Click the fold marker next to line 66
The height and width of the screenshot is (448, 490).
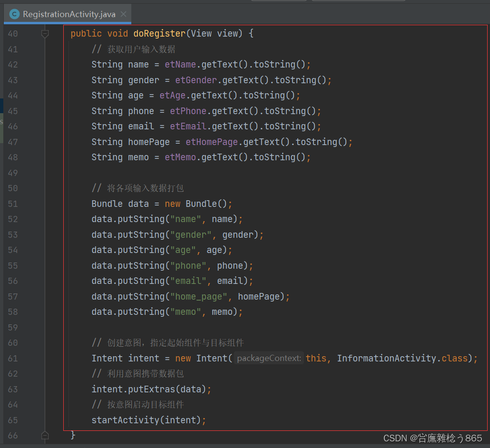45,435
